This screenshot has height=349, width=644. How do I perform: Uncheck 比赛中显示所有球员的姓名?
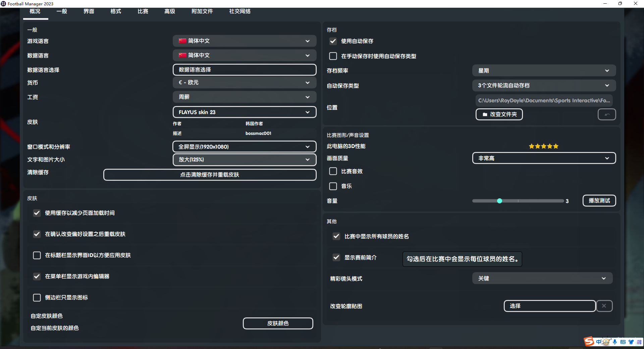(336, 236)
